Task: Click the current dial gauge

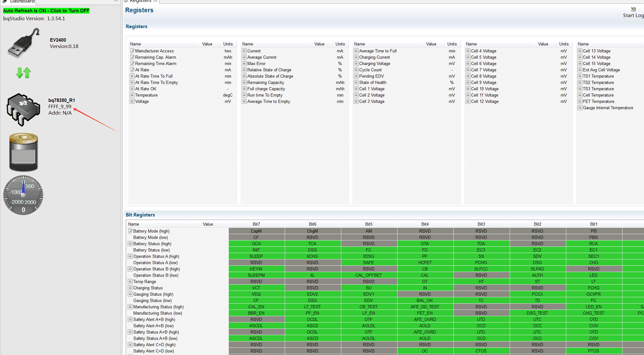Action: (23, 195)
